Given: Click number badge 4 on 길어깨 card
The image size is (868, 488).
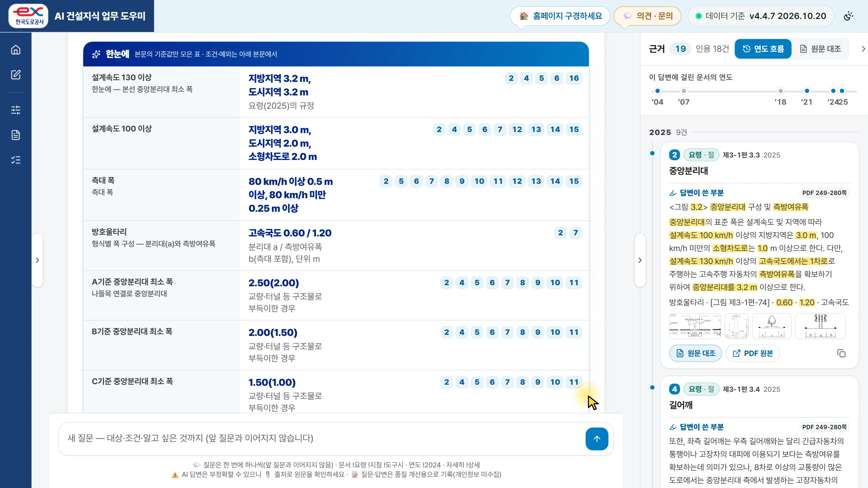Looking at the screenshot, I should (x=674, y=389).
